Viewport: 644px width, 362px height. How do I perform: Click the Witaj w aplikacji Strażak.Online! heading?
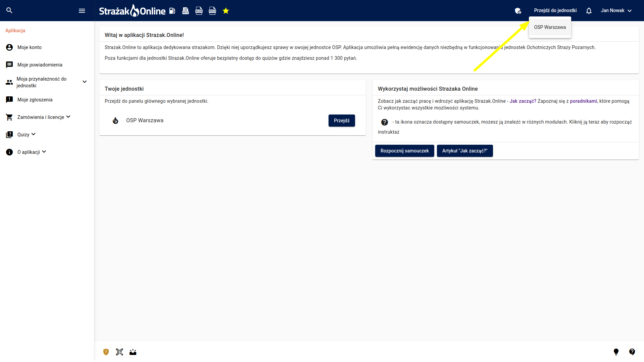point(144,35)
